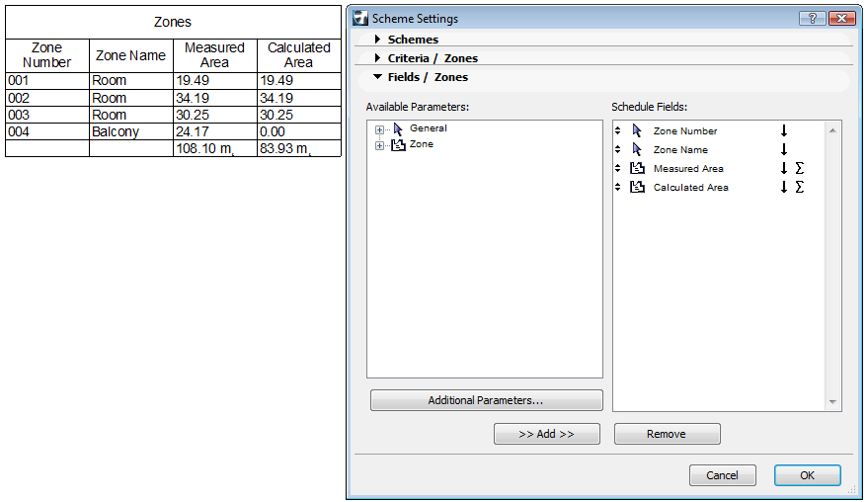This screenshot has height=502, width=868.
Task: Select the Measured Area schedule field
Action: (x=688, y=168)
